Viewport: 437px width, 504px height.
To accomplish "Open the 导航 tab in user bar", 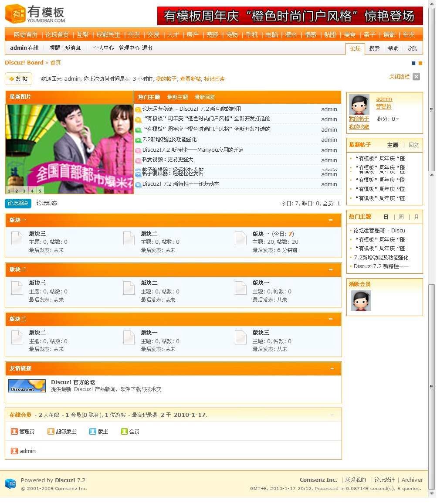I will tap(412, 48).
